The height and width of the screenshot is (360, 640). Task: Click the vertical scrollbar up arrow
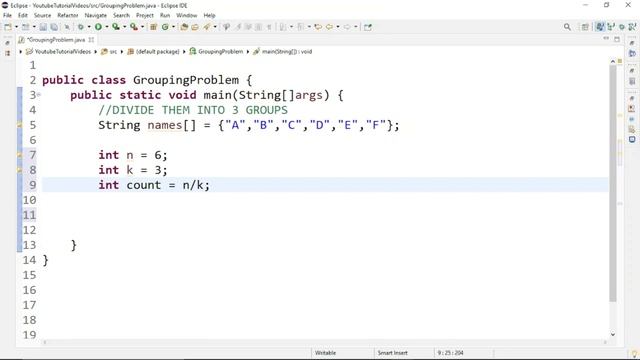click(x=613, y=61)
